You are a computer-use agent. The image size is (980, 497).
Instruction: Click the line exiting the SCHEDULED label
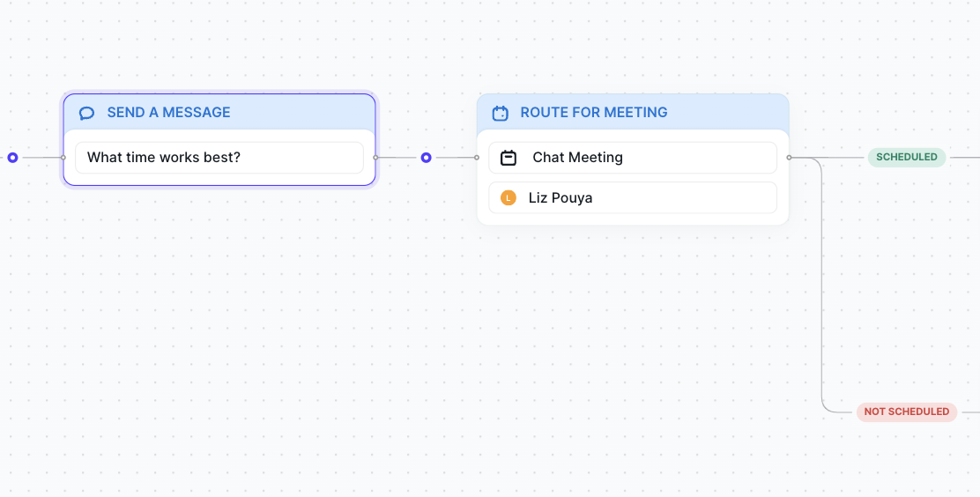point(963,158)
